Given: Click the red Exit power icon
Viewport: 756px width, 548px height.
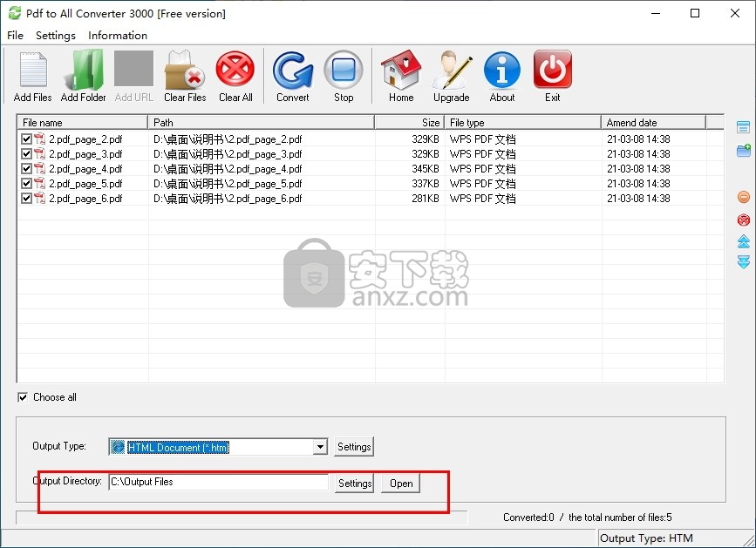Looking at the screenshot, I should (553, 70).
